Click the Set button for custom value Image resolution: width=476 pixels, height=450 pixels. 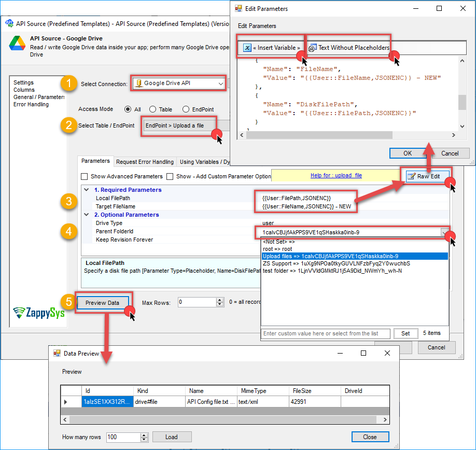[x=405, y=333]
